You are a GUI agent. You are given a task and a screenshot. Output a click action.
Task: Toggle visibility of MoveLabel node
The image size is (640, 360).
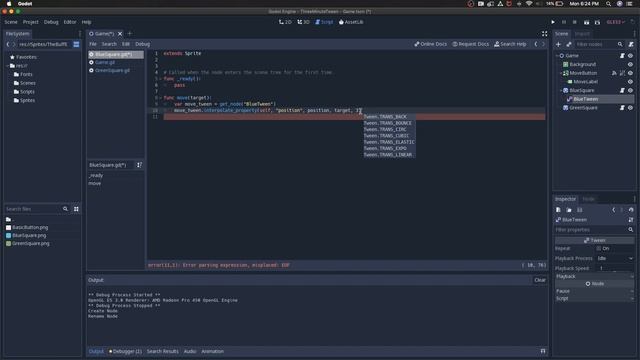[631, 82]
